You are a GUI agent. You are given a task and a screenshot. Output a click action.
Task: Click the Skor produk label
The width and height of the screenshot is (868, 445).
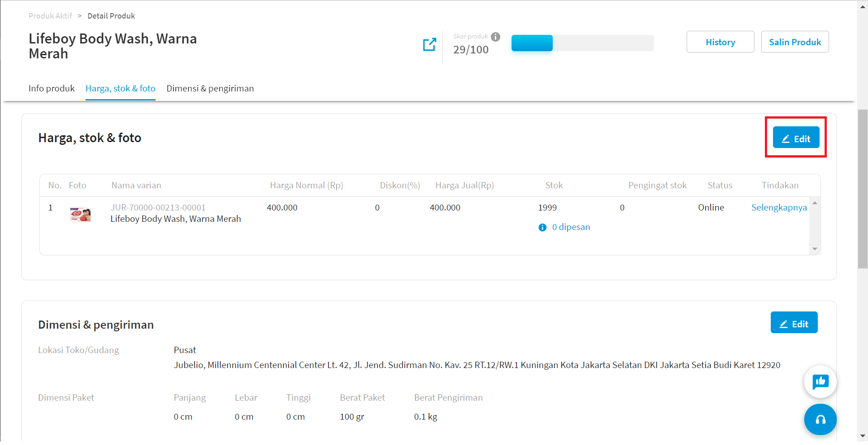coord(470,36)
